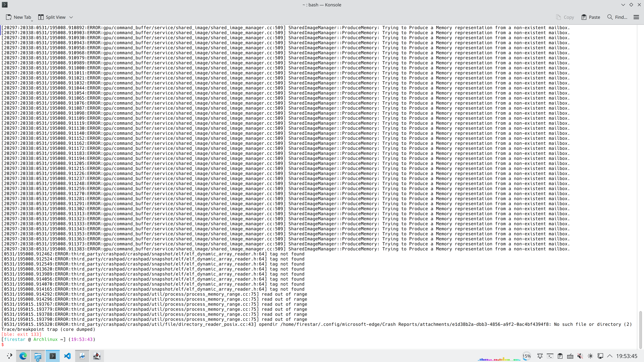Image resolution: width=644 pixels, height=362 pixels.
Task: Expand hidden system tray icons arrow
Action: click(x=610, y=356)
